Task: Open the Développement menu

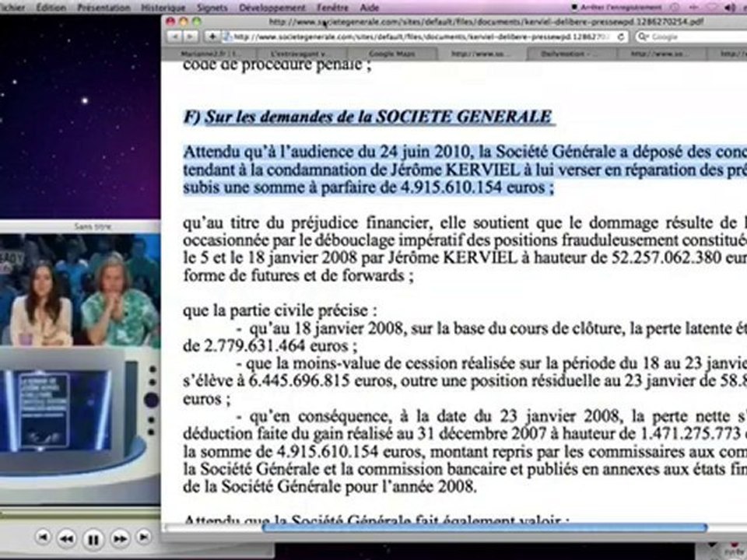Action: point(272,8)
